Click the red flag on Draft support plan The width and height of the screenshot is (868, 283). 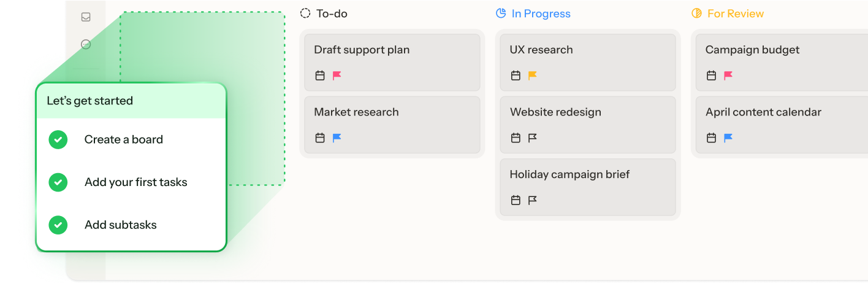click(337, 76)
